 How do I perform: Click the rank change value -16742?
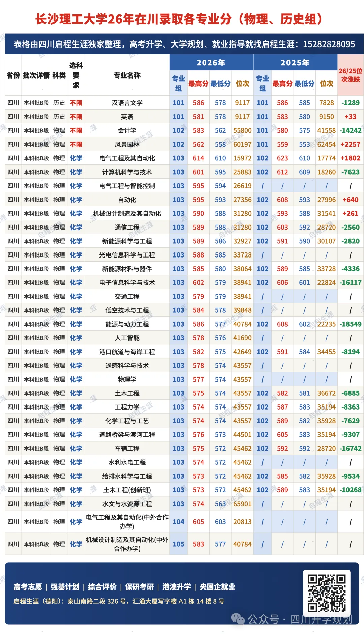coord(351,448)
